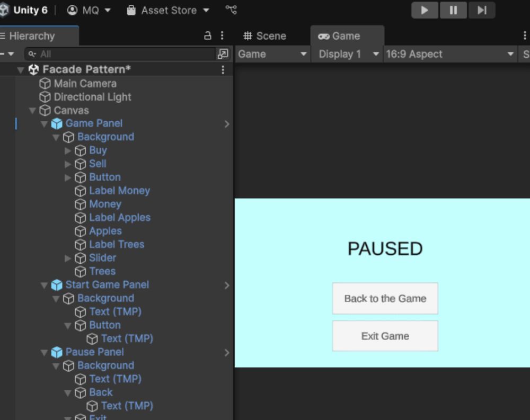Collapse the Start Game Panel
This screenshot has width=530, height=420.
pyautogui.click(x=44, y=285)
